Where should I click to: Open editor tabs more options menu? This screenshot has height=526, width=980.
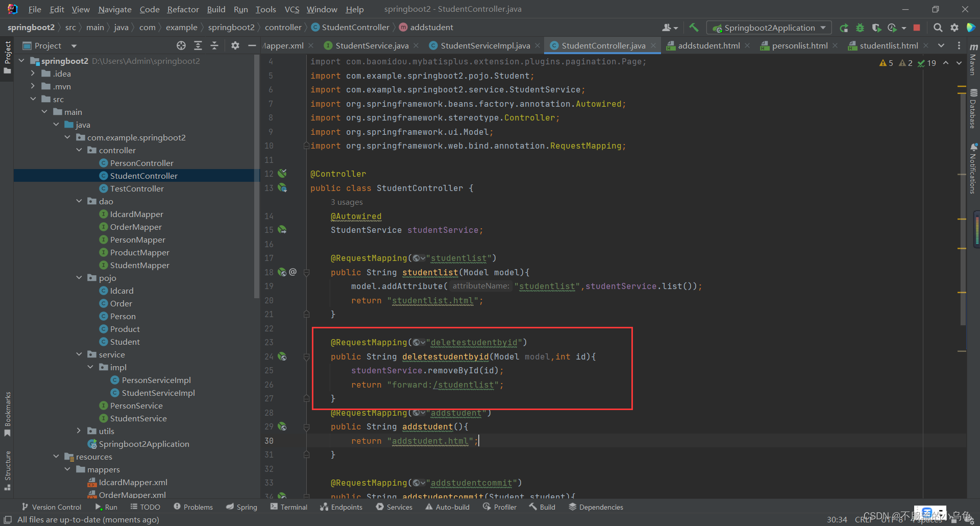pyautogui.click(x=959, y=45)
